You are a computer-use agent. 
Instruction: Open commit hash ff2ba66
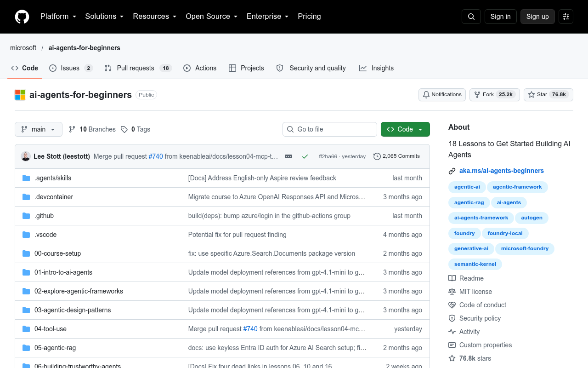(328, 156)
